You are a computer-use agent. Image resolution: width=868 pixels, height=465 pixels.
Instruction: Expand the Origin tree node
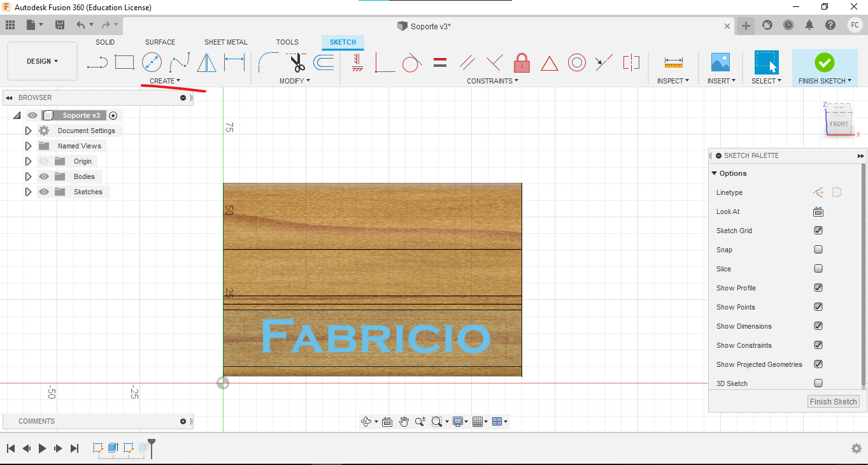[x=28, y=161]
